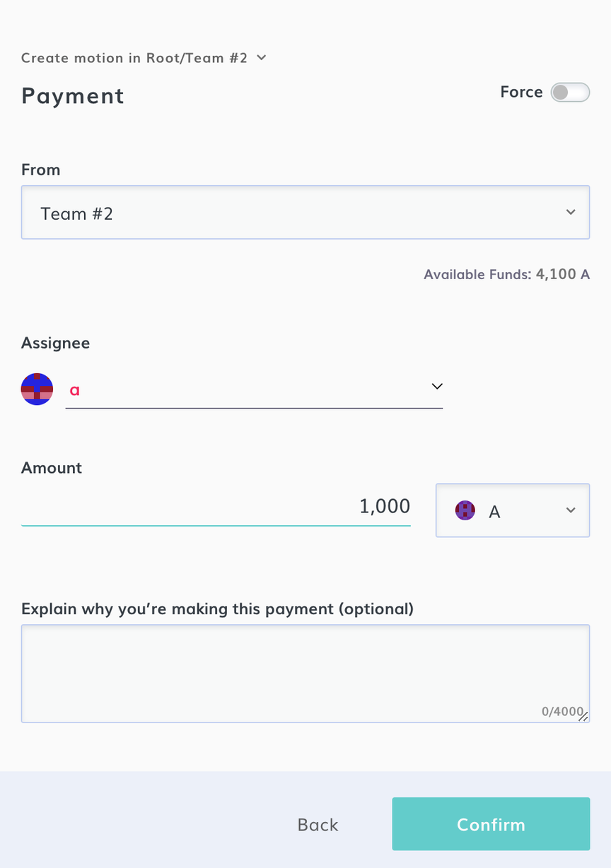Click the Assignee field containing 'a'
The image size is (611, 868).
(x=254, y=389)
